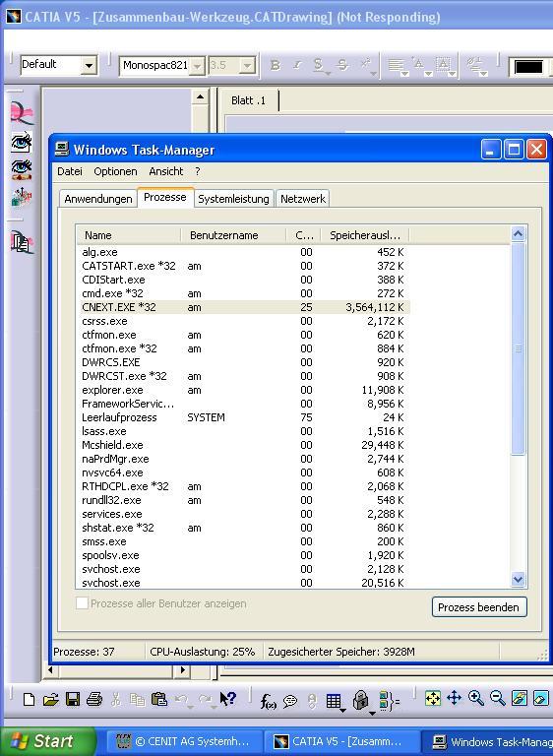Activate the Pan arrows tool
This screenshot has height=756, width=553.
455,698
